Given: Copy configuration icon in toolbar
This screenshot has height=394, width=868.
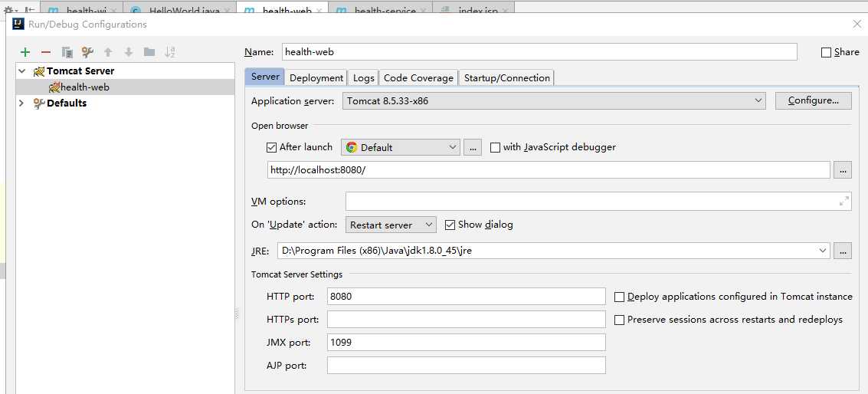Looking at the screenshot, I should click(x=67, y=52).
